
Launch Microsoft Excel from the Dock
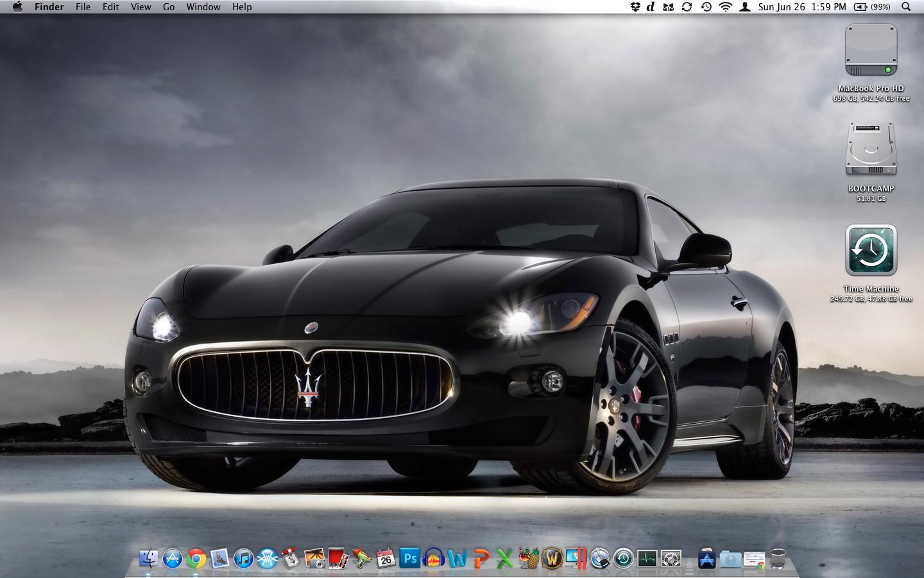coord(505,558)
